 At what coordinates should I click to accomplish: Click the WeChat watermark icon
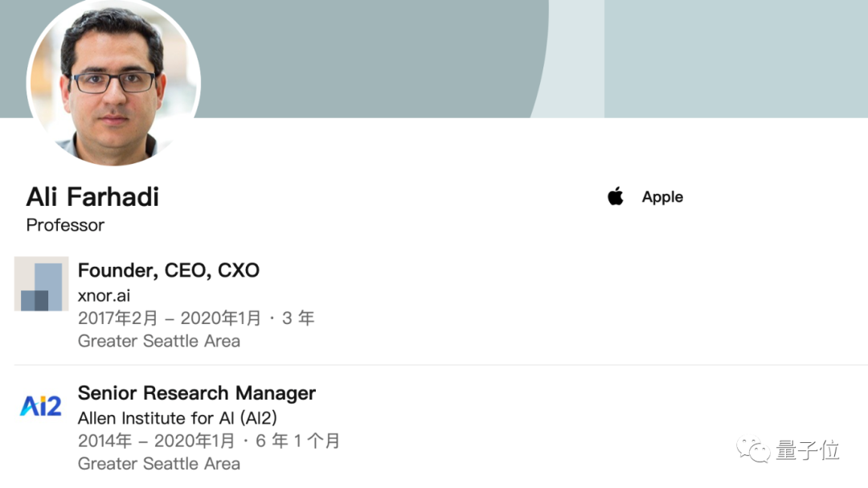click(753, 449)
